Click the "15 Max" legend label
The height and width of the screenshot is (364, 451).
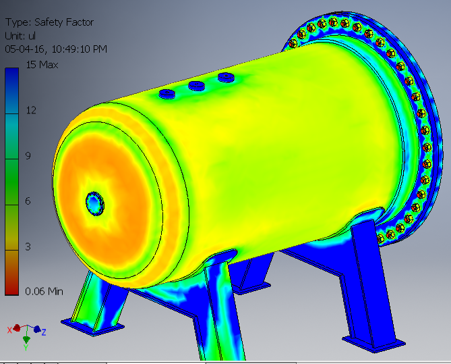pos(42,64)
